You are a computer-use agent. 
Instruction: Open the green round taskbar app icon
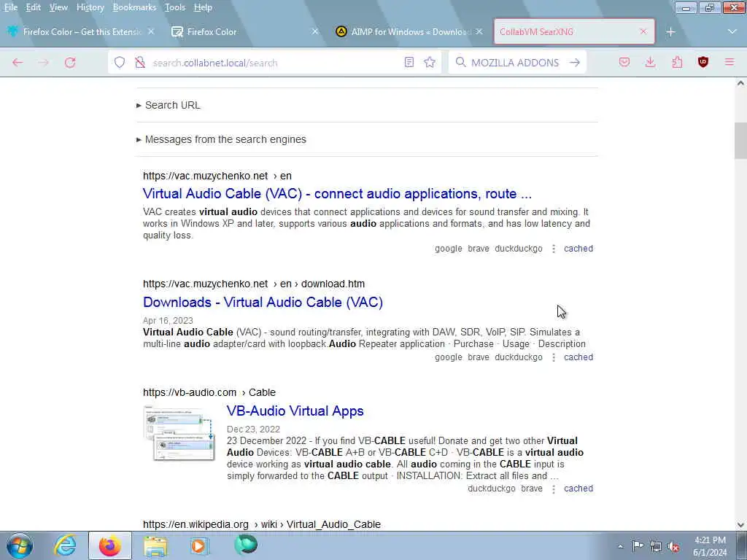point(245,545)
